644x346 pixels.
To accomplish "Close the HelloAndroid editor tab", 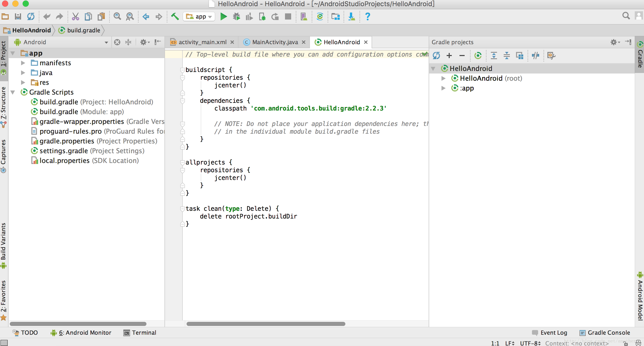I will pos(366,42).
